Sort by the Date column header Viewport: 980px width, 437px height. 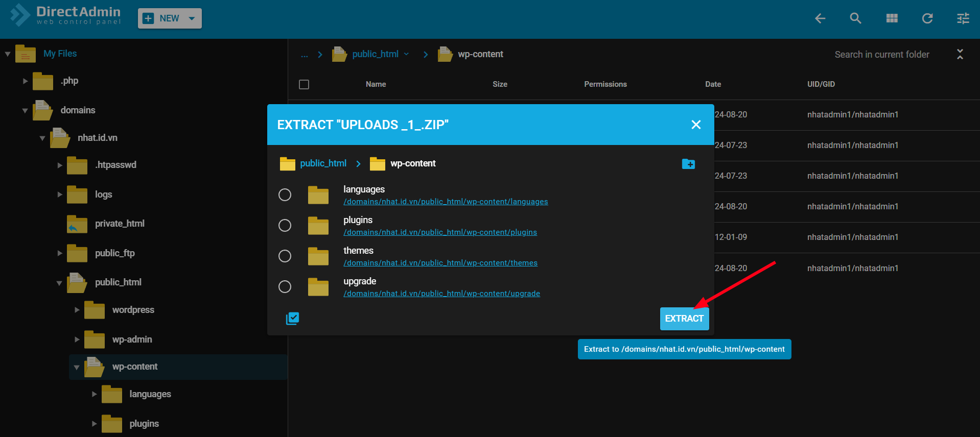tap(713, 84)
